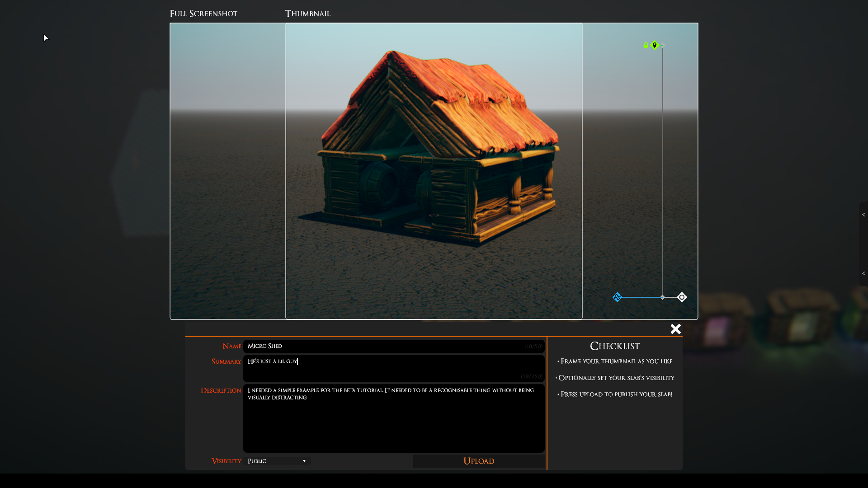Click small gray diamond atop vertical line
Screen dimensions: 868x488
662,45
